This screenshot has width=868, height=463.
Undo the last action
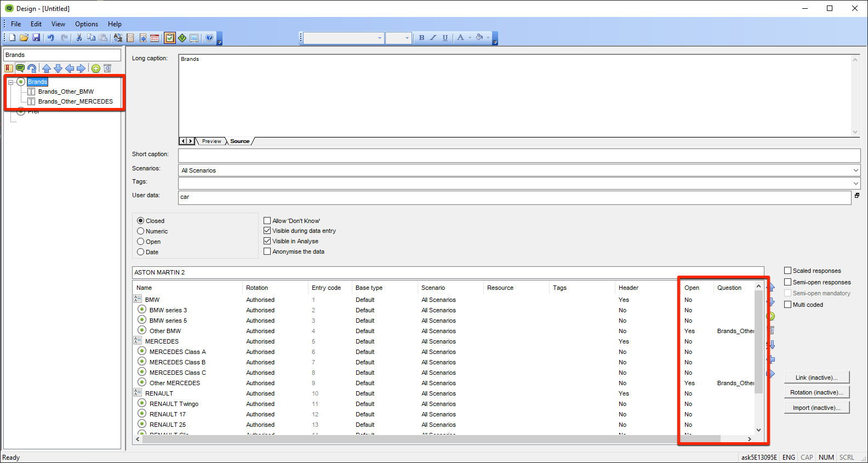click(51, 38)
